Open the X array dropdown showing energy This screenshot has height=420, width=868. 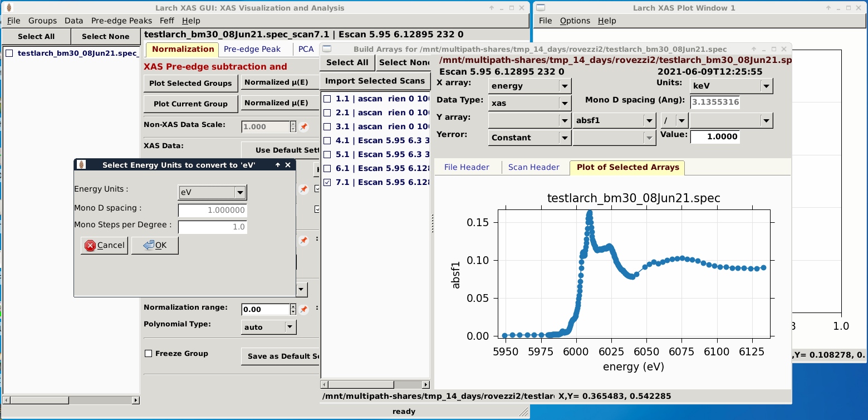[x=528, y=86]
